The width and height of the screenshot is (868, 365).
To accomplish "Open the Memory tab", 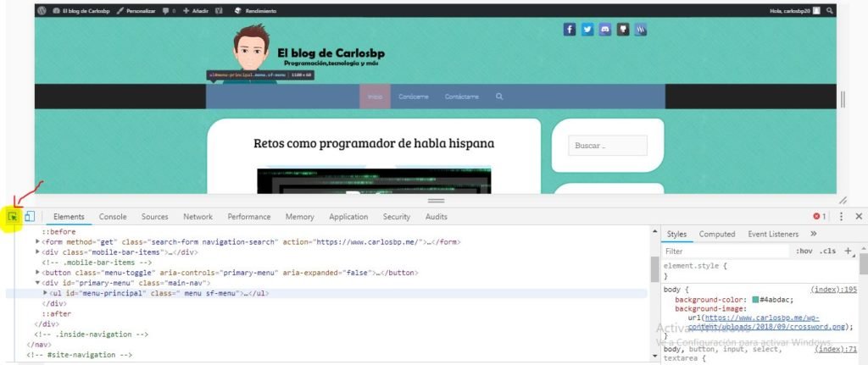I will [299, 217].
